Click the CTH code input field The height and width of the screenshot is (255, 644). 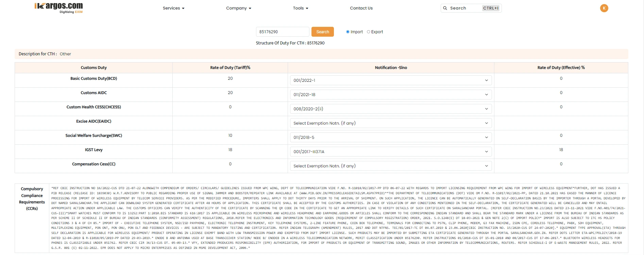tap(282, 32)
